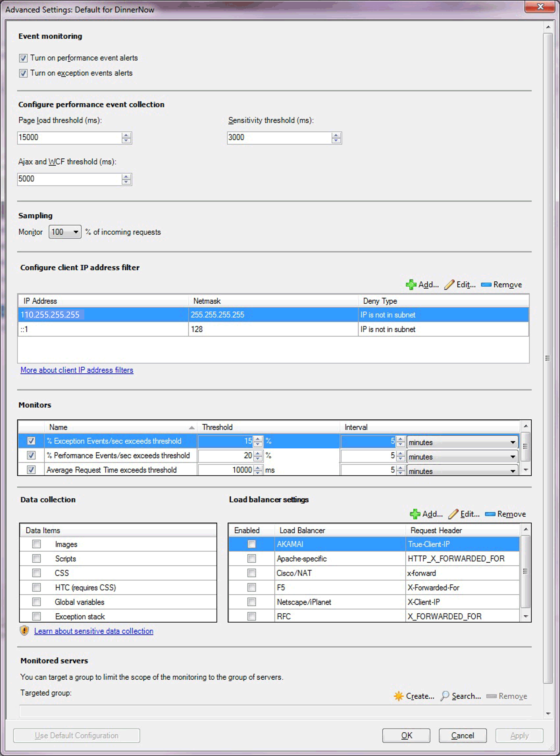Enable Scripts data collection
This screenshot has height=756, width=560.
pyautogui.click(x=37, y=558)
